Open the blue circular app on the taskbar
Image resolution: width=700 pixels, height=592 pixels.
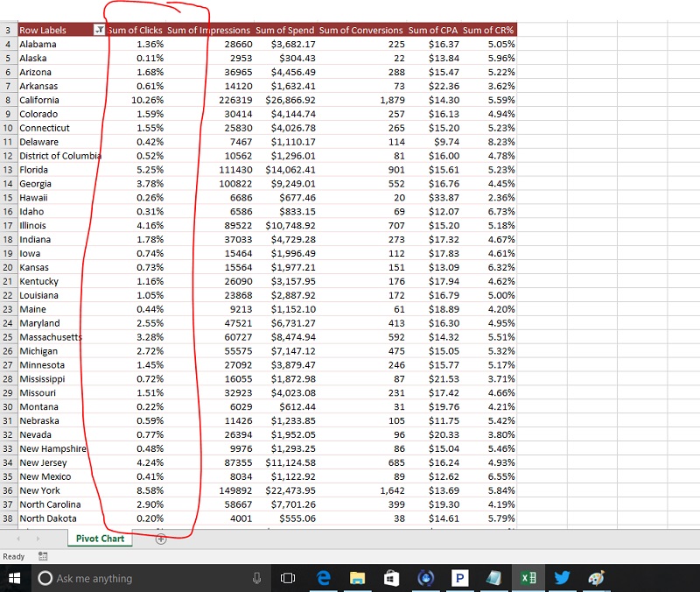click(x=425, y=578)
